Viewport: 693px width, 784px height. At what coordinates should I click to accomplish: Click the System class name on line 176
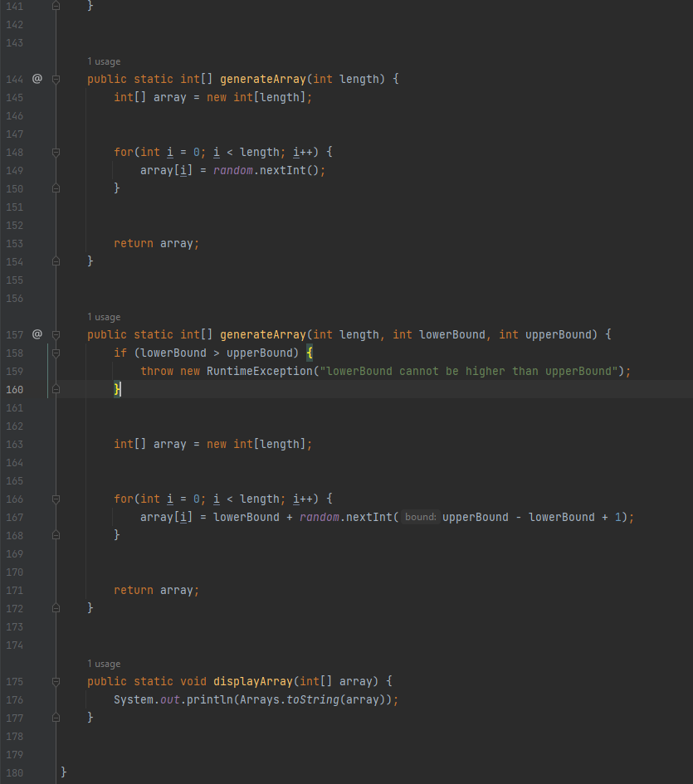[134, 699]
